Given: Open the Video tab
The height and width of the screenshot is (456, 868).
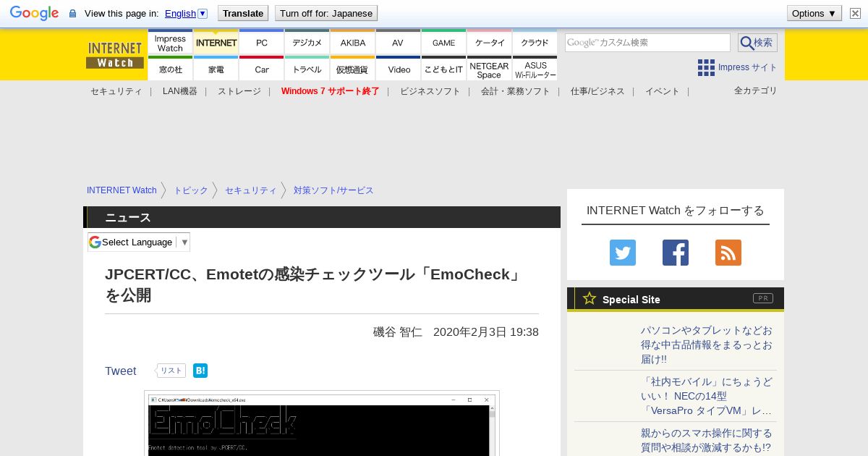Looking at the screenshot, I should click(399, 69).
